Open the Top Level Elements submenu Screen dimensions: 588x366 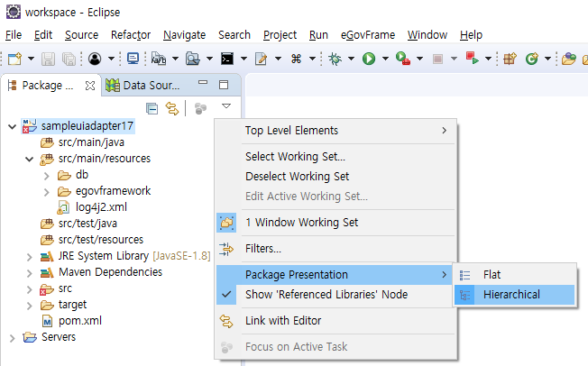pos(291,131)
